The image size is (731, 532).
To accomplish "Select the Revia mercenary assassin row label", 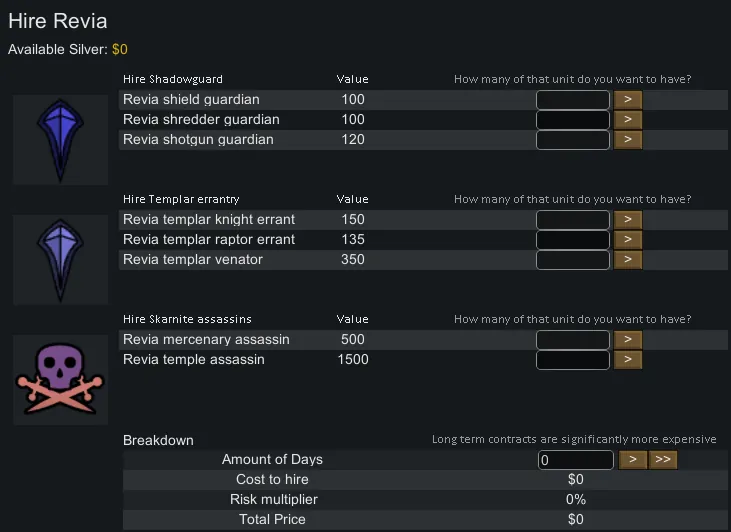I will coord(206,340).
